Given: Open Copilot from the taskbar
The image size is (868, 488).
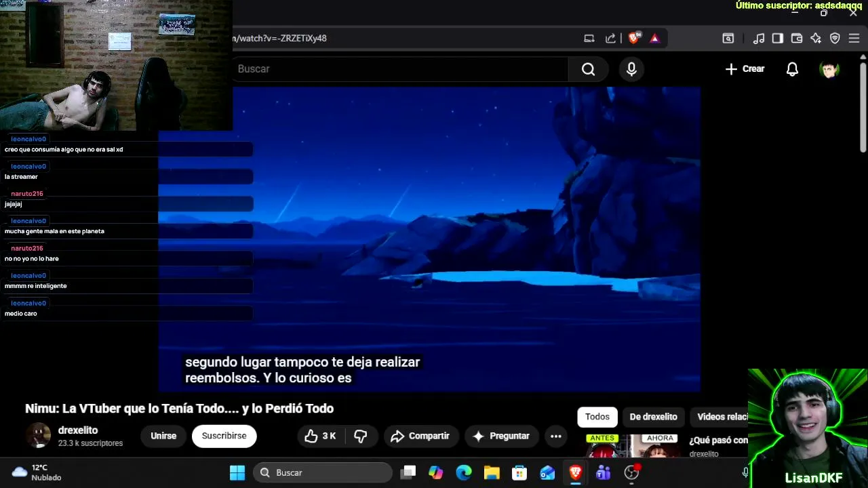Looking at the screenshot, I should coord(435,472).
